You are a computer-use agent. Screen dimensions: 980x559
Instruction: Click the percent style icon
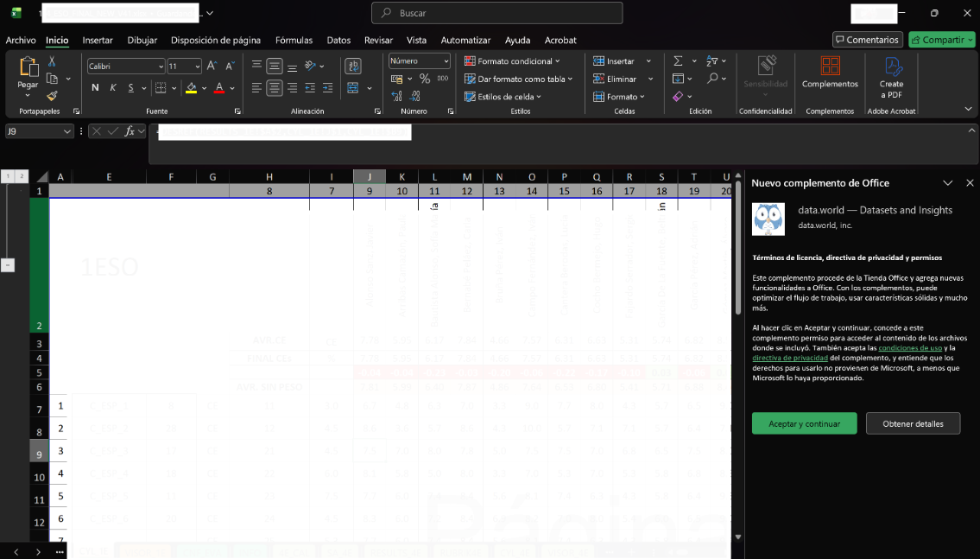[x=425, y=79]
